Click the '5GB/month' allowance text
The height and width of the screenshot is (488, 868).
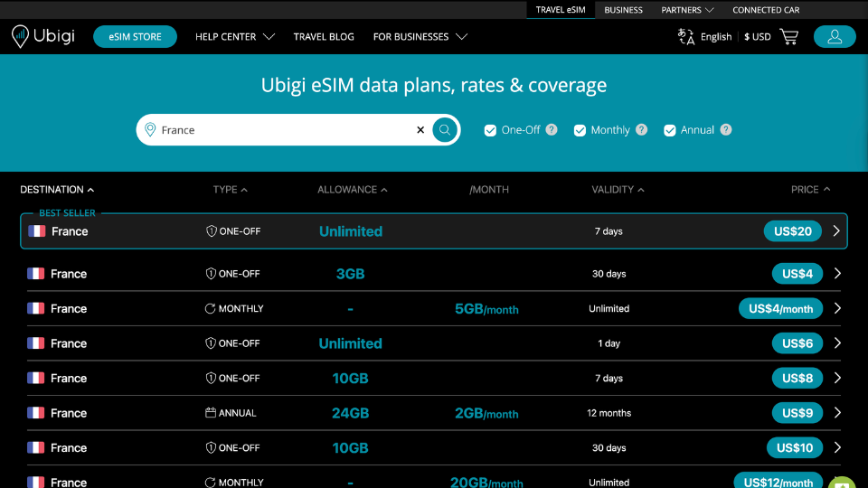(x=486, y=309)
